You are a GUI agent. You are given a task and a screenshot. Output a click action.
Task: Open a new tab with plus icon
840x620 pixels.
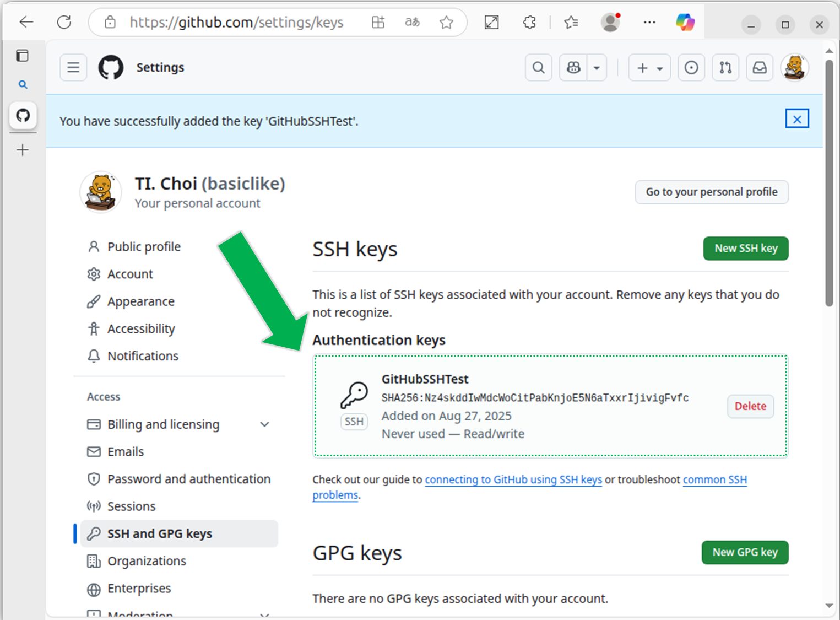click(x=23, y=150)
